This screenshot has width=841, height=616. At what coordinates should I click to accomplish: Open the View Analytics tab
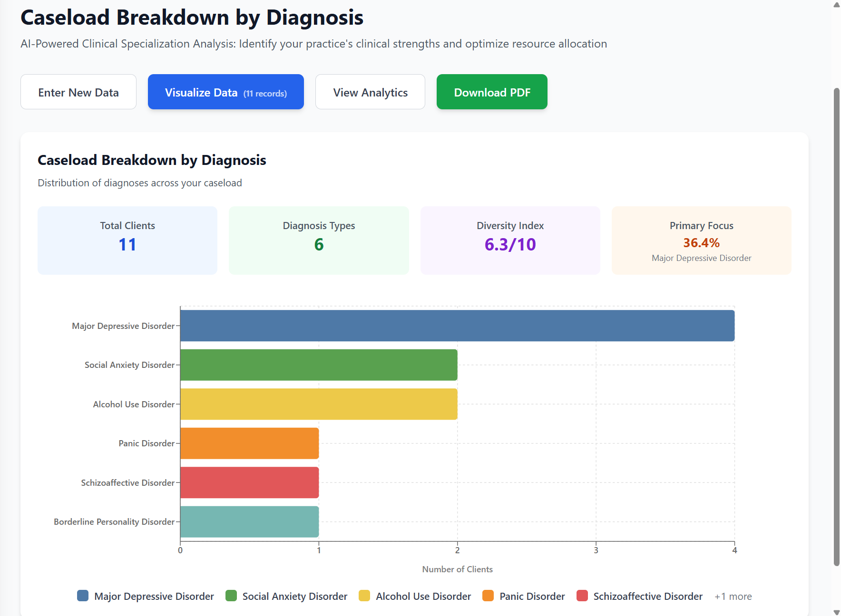370,92
